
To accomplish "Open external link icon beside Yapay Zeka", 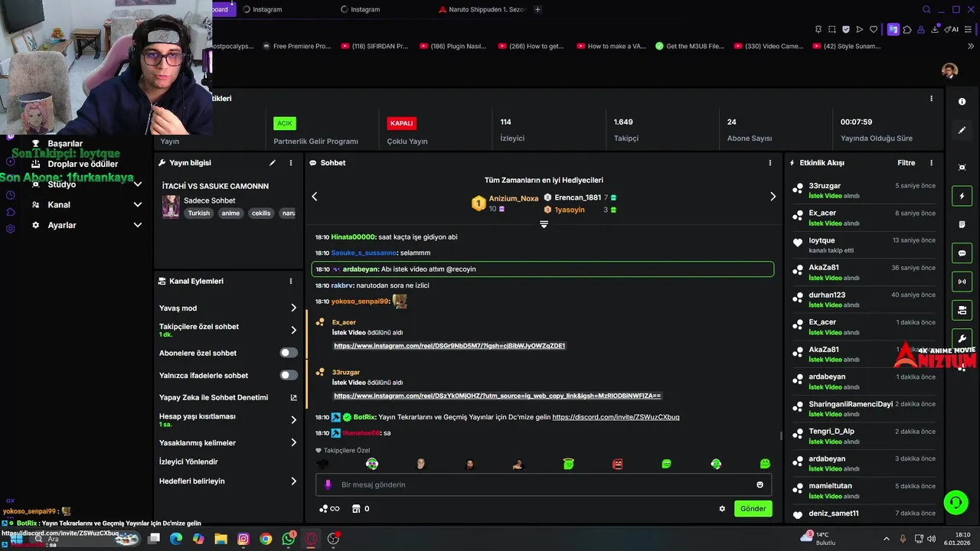I will pyautogui.click(x=293, y=398).
